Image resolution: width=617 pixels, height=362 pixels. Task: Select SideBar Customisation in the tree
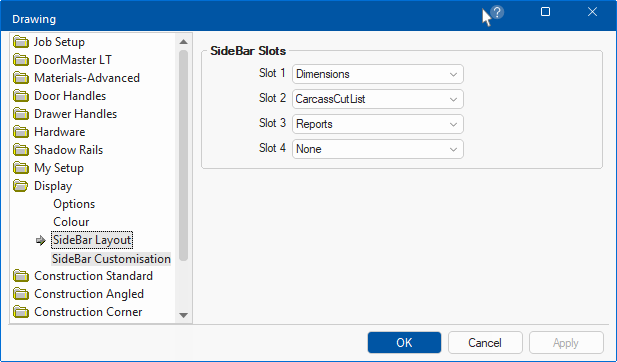[111, 259]
